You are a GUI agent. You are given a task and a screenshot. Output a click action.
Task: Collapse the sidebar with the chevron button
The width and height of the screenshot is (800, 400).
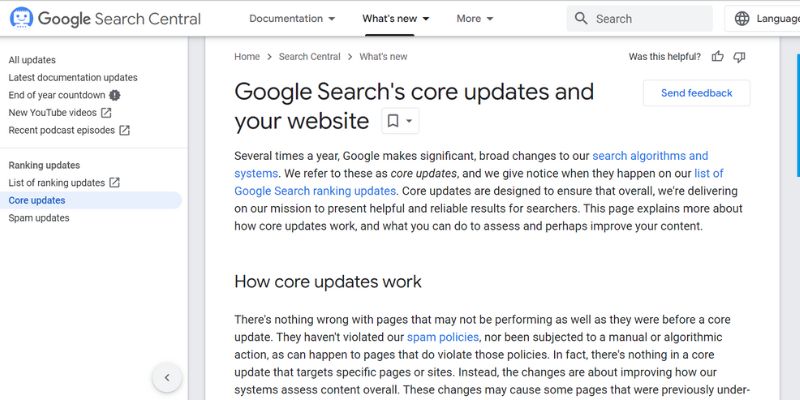pos(167,378)
